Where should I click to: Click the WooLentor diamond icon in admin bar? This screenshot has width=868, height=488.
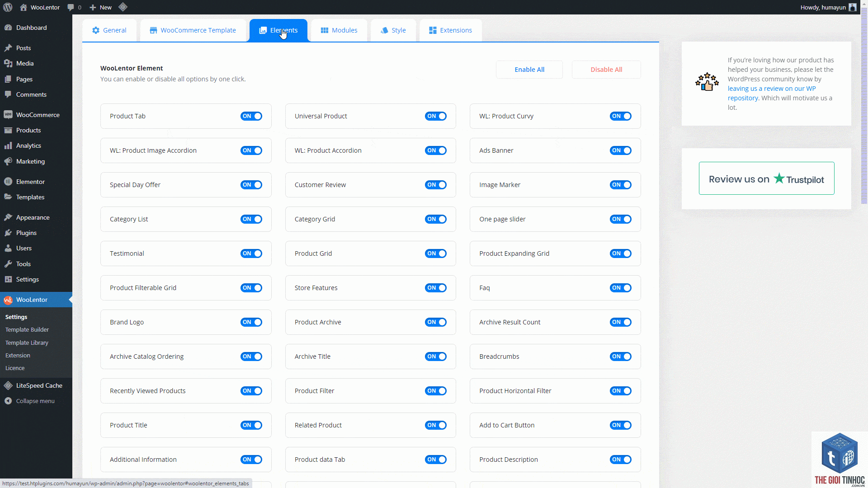click(x=123, y=7)
